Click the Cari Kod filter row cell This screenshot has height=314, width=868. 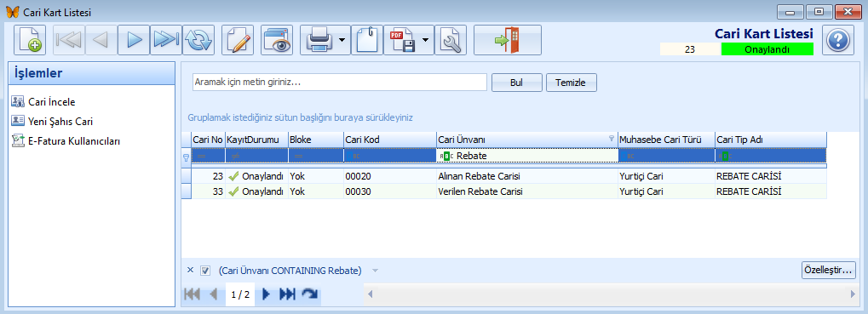[390, 156]
